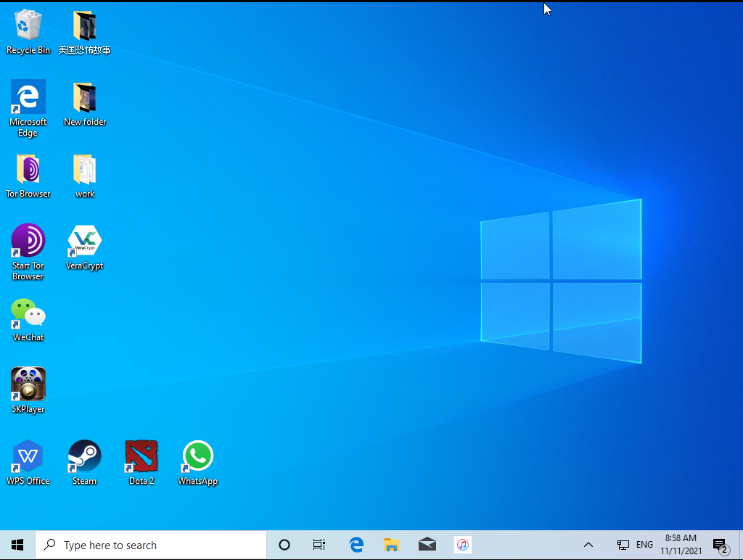Screen dimensions: 743x560
Task: Select the WeChat desktop shortcut
Action: [28, 320]
